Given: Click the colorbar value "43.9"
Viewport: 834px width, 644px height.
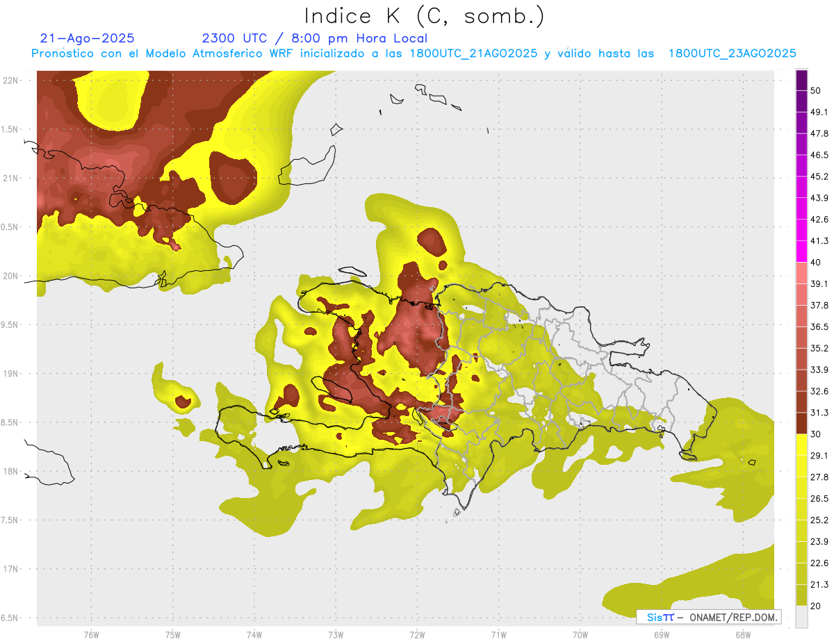Looking at the screenshot, I should 819,198.
